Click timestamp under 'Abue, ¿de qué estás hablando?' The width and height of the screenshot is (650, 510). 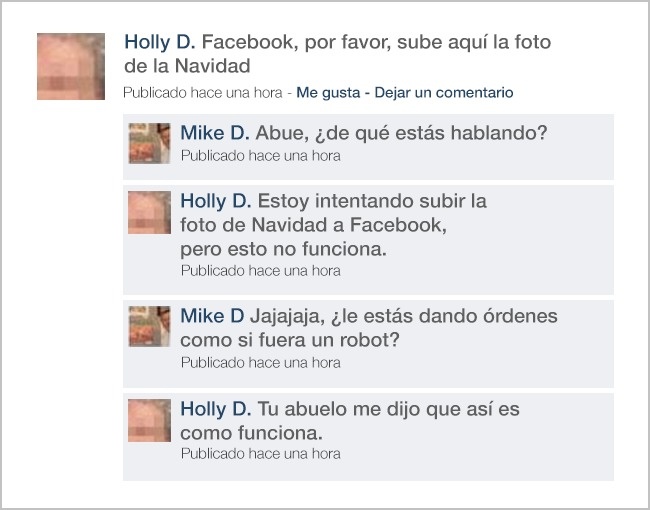click(261, 156)
